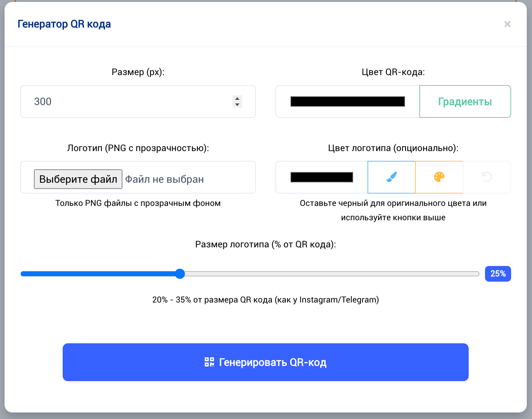Open "Градиенты" gradient options
This screenshot has width=532, height=419.
point(465,101)
